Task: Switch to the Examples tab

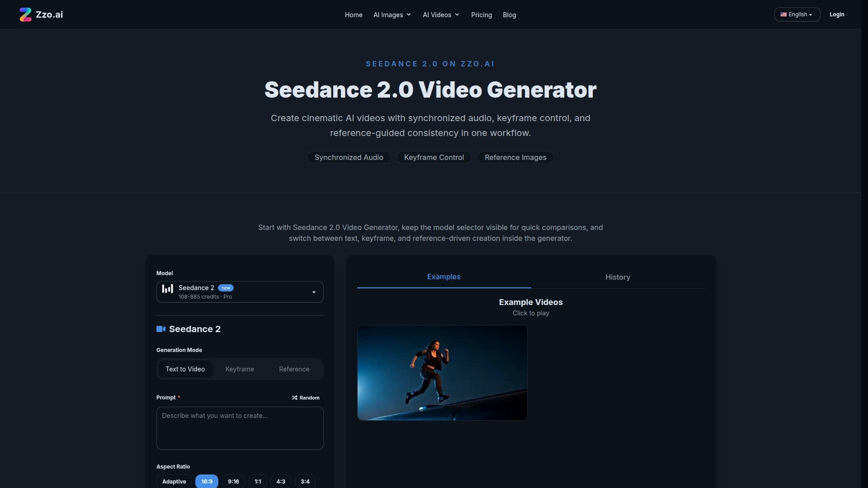Action: tap(443, 277)
